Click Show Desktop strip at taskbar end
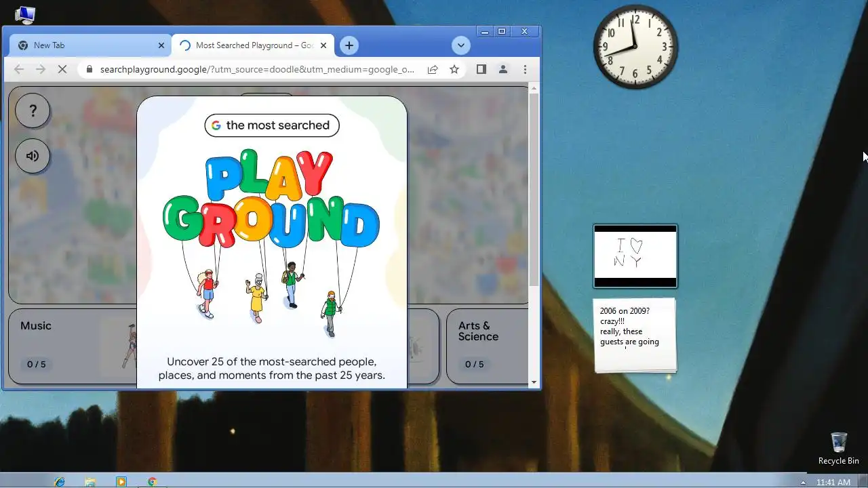868x488 pixels. (863, 481)
